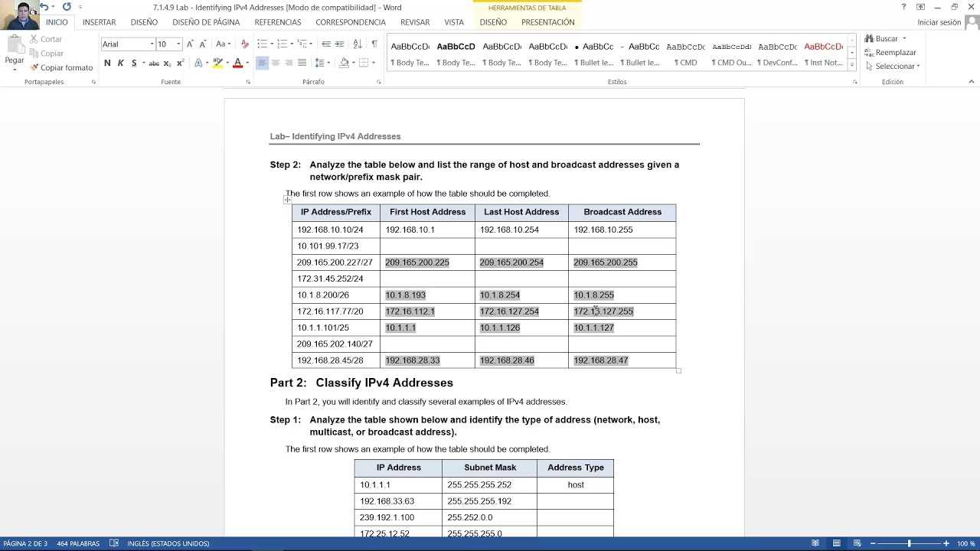Open the REVISAR tab
The width and height of the screenshot is (980, 551).
(415, 22)
